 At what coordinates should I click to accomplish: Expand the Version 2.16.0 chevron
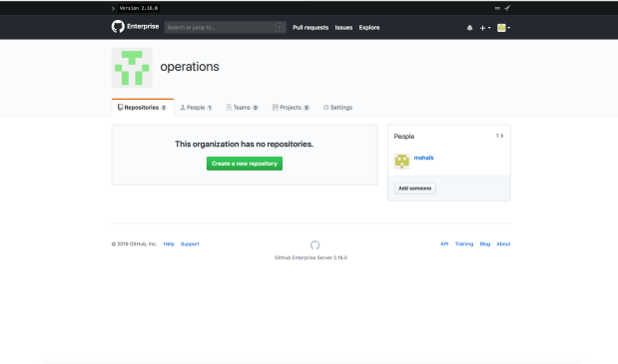click(113, 8)
